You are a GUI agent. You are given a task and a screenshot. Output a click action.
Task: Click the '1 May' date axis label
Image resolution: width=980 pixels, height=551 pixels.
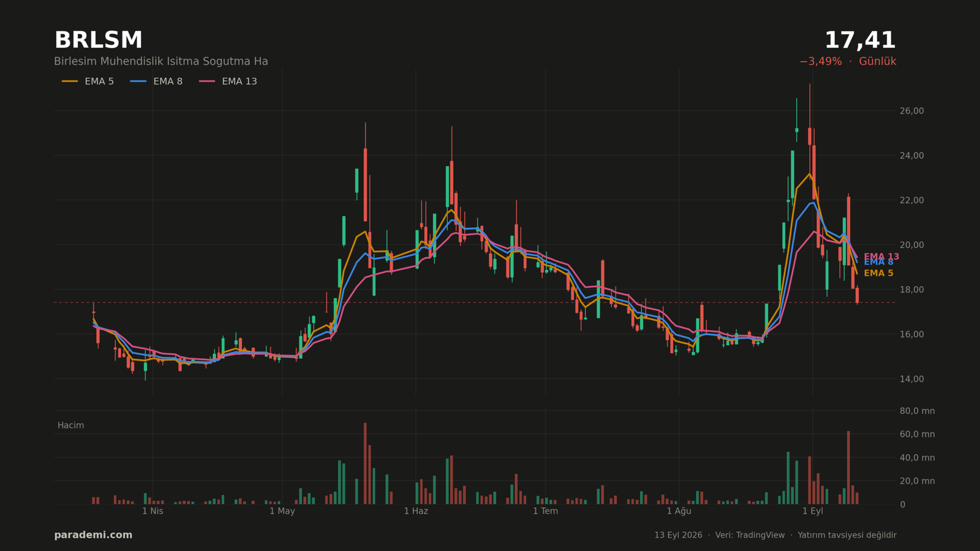[282, 511]
